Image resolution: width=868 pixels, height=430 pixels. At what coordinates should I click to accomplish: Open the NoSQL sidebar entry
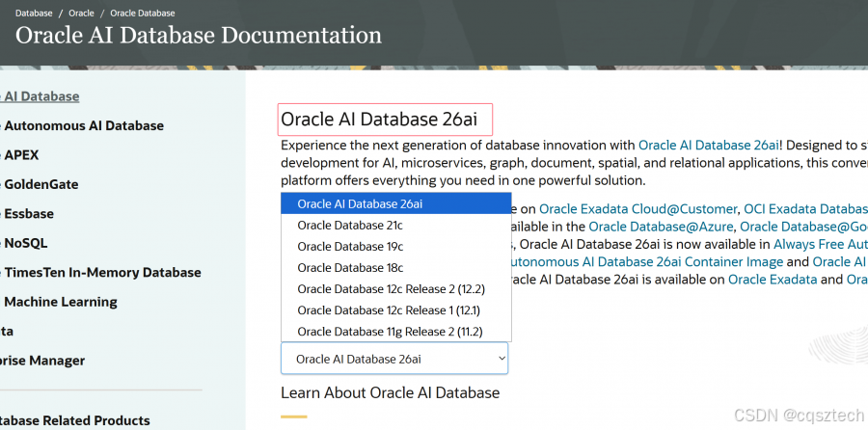click(x=24, y=243)
